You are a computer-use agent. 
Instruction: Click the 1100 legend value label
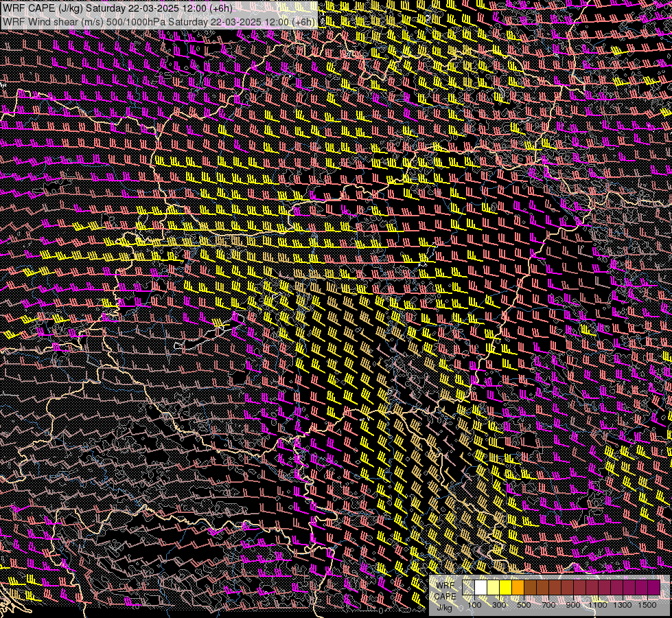click(598, 605)
